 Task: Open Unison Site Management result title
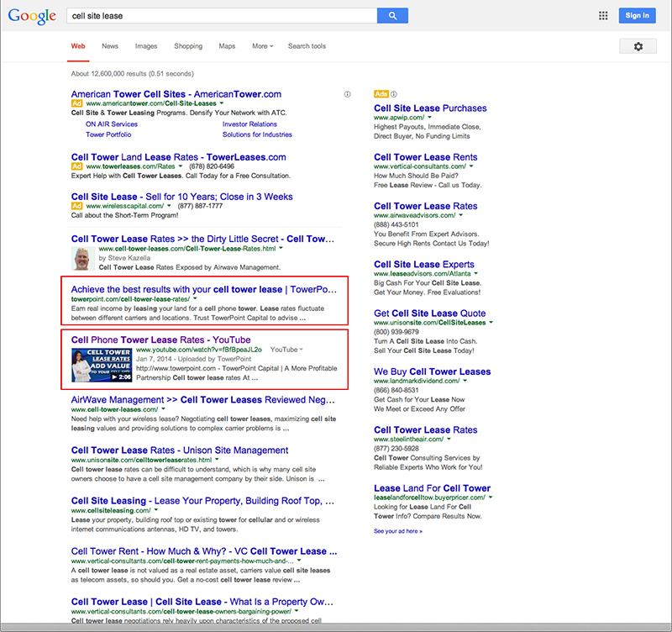point(180,450)
